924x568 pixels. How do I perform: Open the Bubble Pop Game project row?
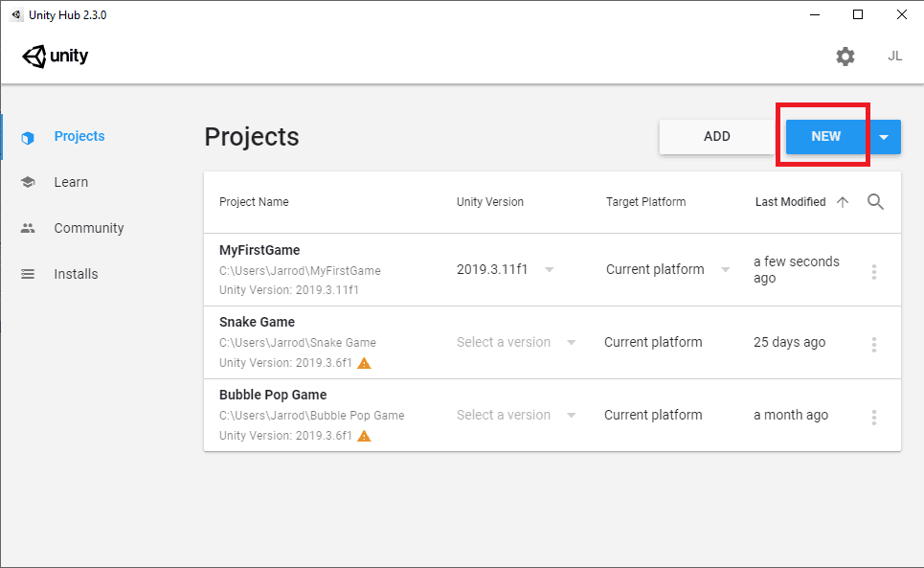point(273,395)
